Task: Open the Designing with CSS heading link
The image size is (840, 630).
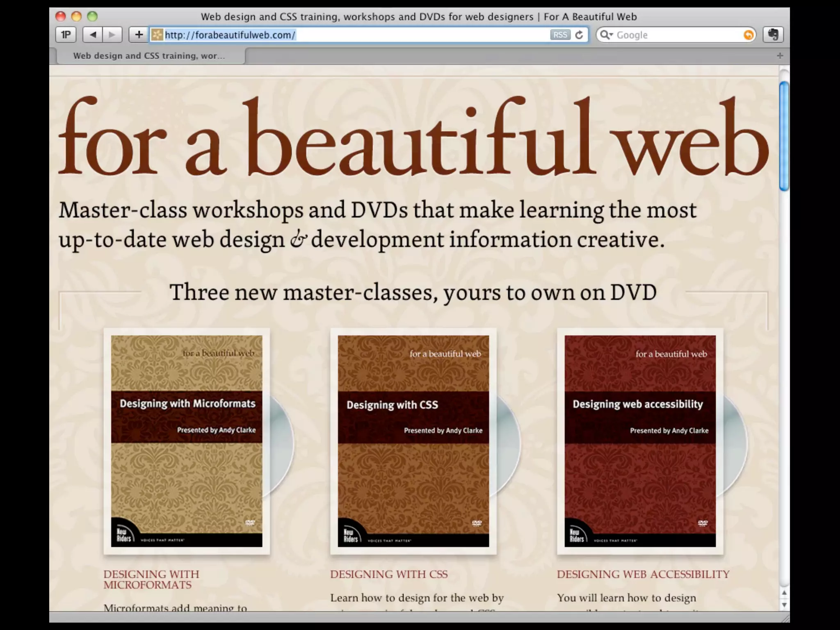Action: 389,574
